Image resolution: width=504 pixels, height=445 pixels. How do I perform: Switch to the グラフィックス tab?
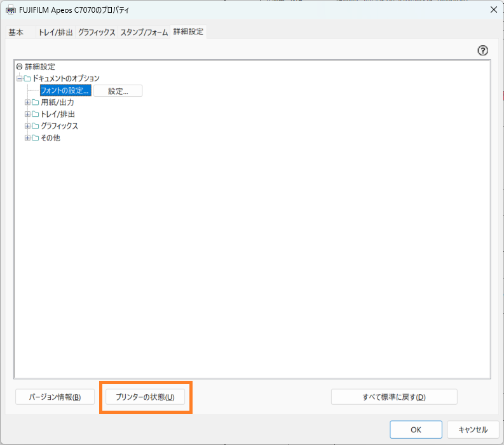tap(97, 32)
